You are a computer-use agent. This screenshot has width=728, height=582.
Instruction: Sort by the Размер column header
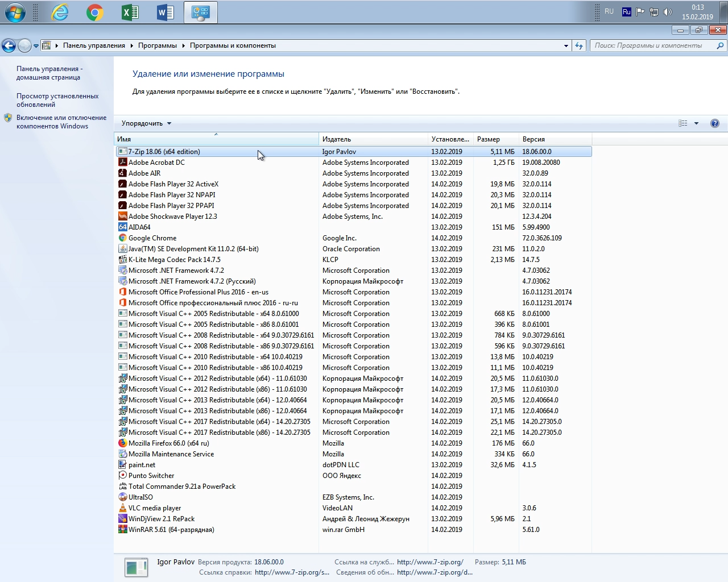[496, 139]
